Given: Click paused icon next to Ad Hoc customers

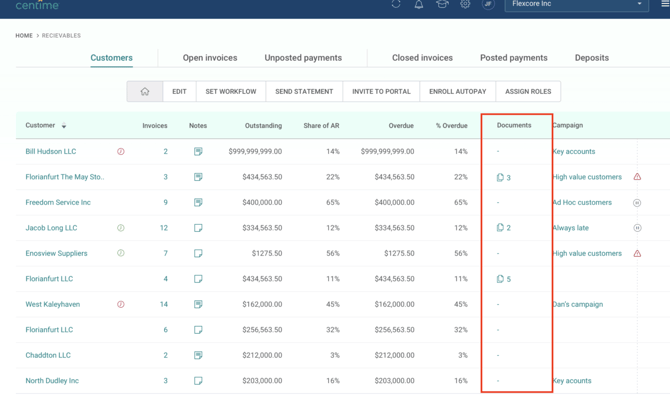Looking at the screenshot, I should click(x=637, y=203).
